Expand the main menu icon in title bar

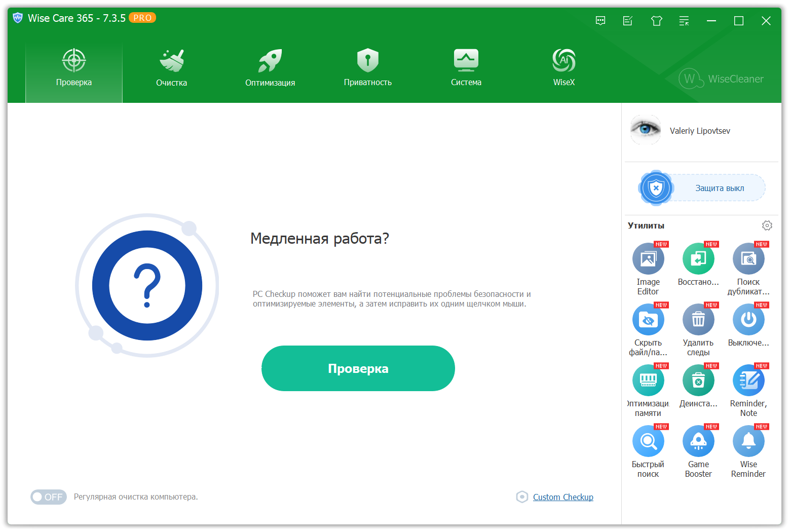point(684,21)
